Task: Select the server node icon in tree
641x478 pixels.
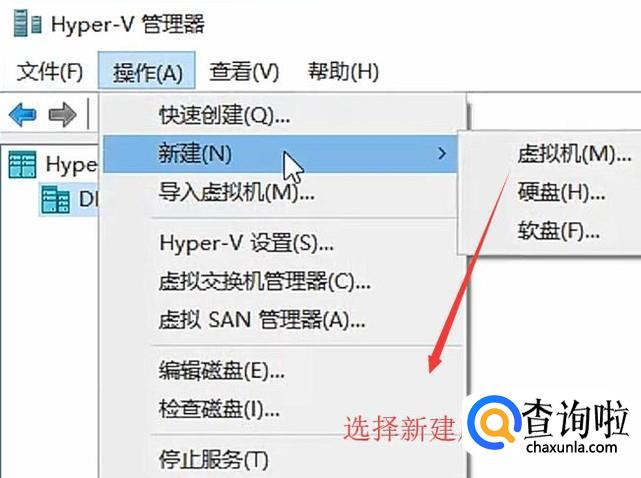Action: (x=56, y=200)
